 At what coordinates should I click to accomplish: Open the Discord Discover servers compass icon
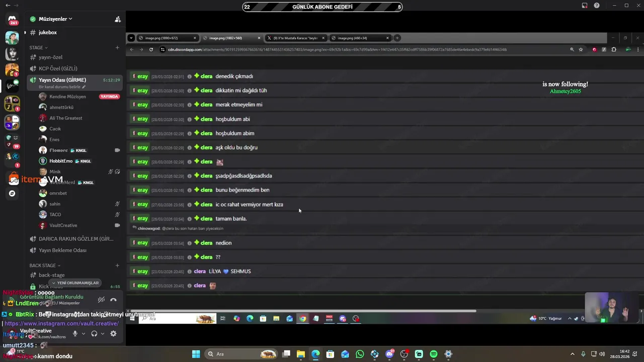click(x=12, y=194)
